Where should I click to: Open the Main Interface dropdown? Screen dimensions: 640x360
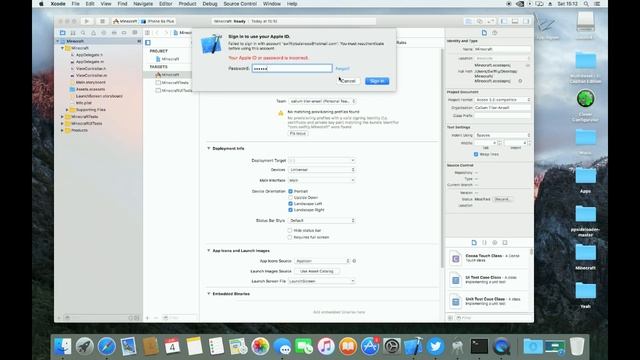pyautogui.click(x=322, y=180)
